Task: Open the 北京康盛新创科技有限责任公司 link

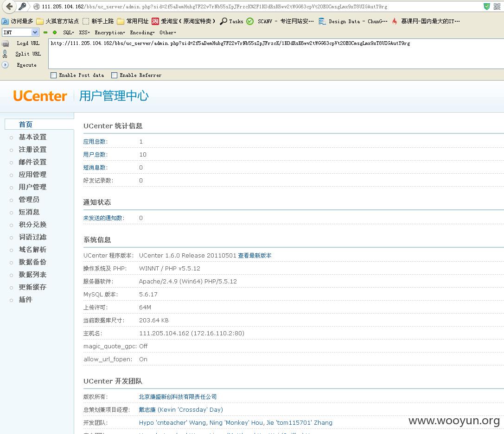Action: point(178,397)
